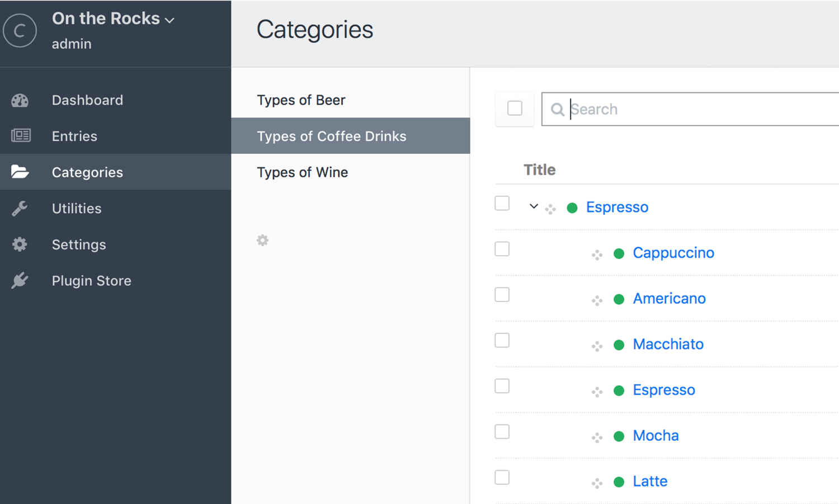The width and height of the screenshot is (839, 504).
Task: Open the nested Espresso category link
Action: (x=664, y=390)
